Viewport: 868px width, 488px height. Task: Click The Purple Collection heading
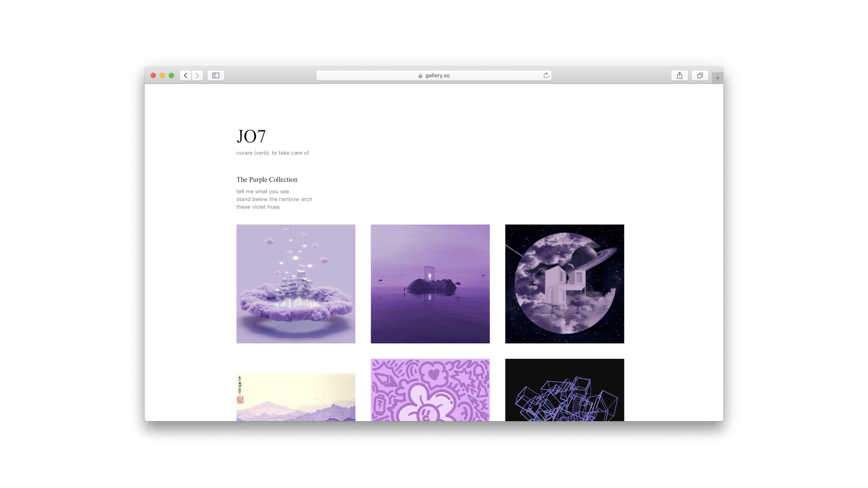(x=267, y=179)
